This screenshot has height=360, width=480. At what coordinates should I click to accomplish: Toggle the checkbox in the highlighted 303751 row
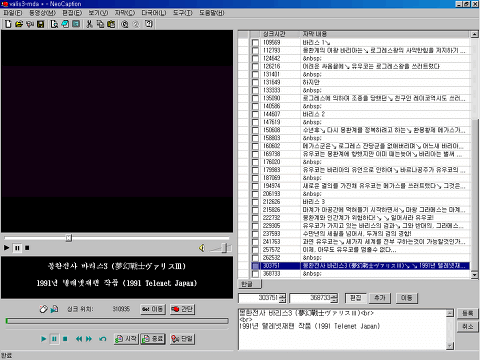255,266
